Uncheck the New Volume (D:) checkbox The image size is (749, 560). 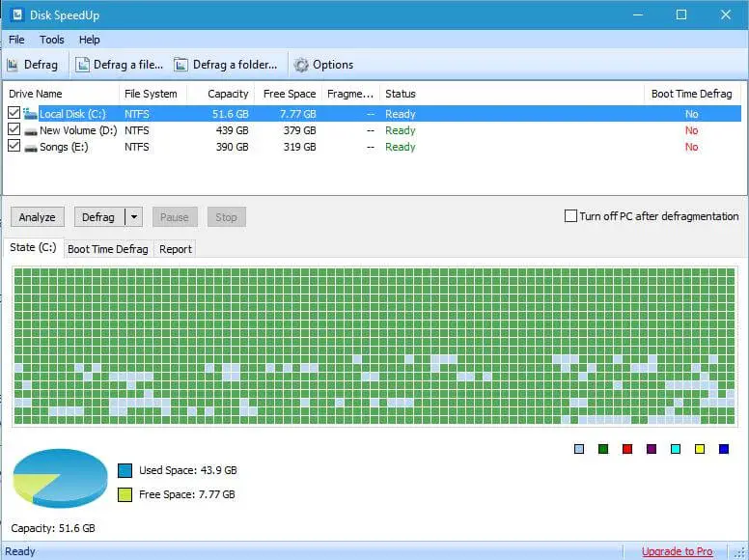pos(14,129)
